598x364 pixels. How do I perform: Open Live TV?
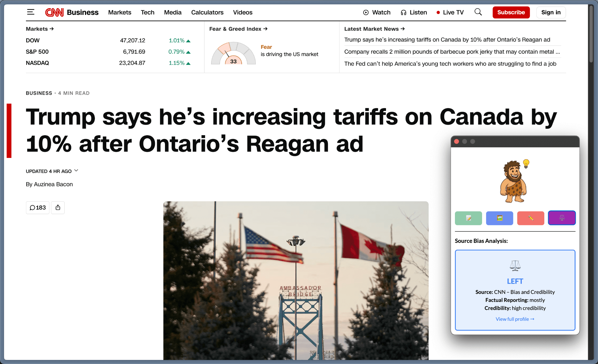pyautogui.click(x=450, y=12)
